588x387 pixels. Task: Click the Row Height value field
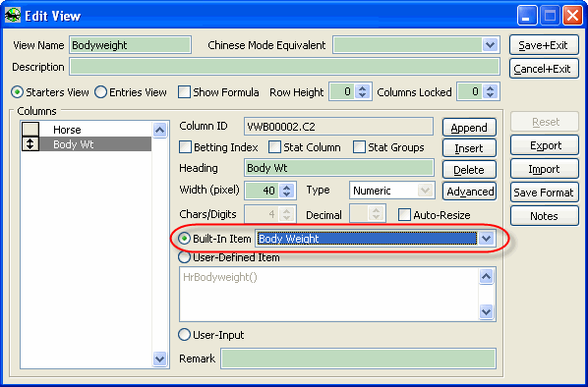(x=343, y=91)
